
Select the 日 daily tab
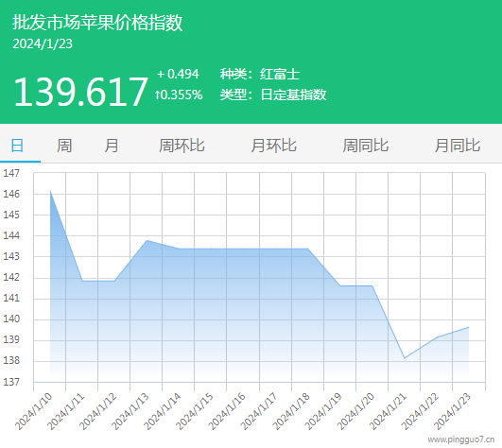click(17, 146)
